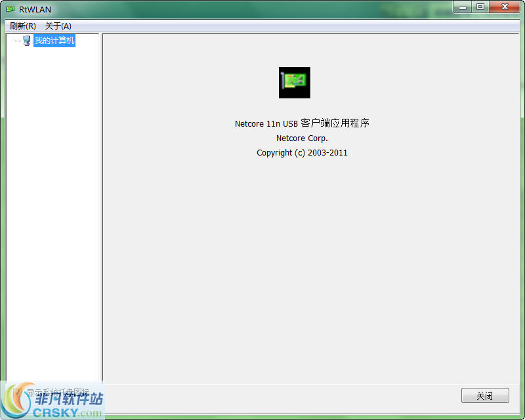525x420 pixels.
Task: Click the Netcore Corp. text line
Action: 302,138
